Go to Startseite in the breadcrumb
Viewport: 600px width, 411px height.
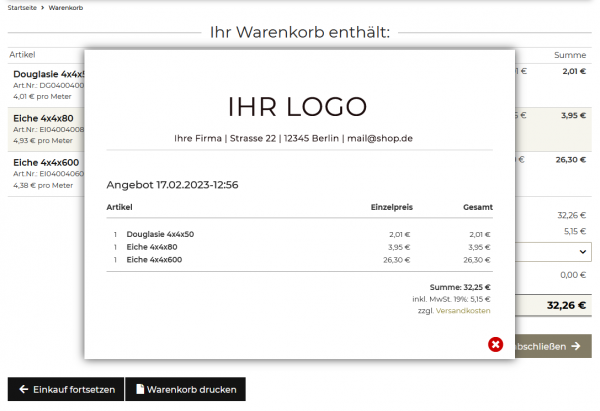(x=22, y=8)
